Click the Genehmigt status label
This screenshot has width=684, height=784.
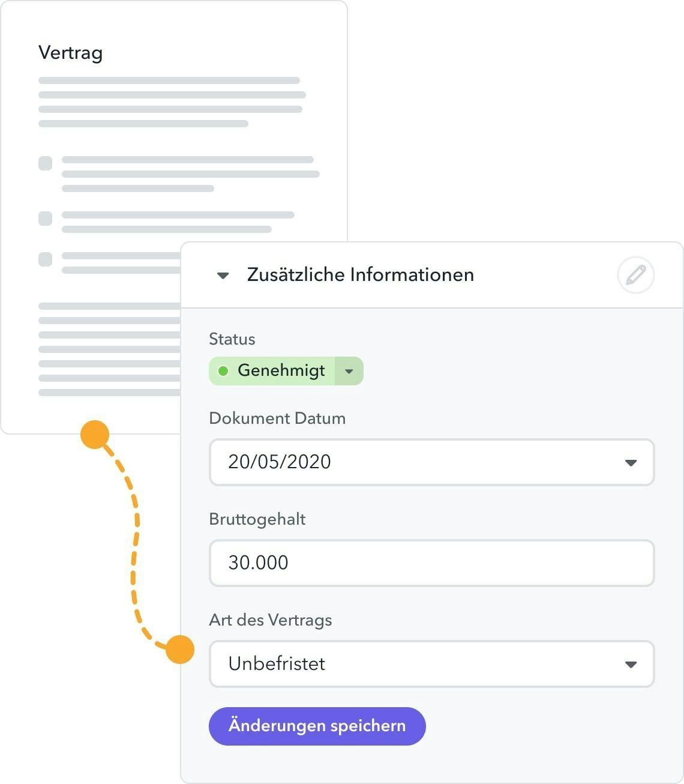281,370
